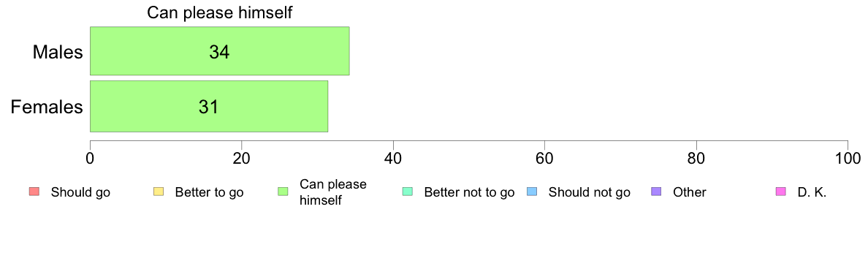
Task: Click the 100 tick label on axis
Action: coord(848,157)
